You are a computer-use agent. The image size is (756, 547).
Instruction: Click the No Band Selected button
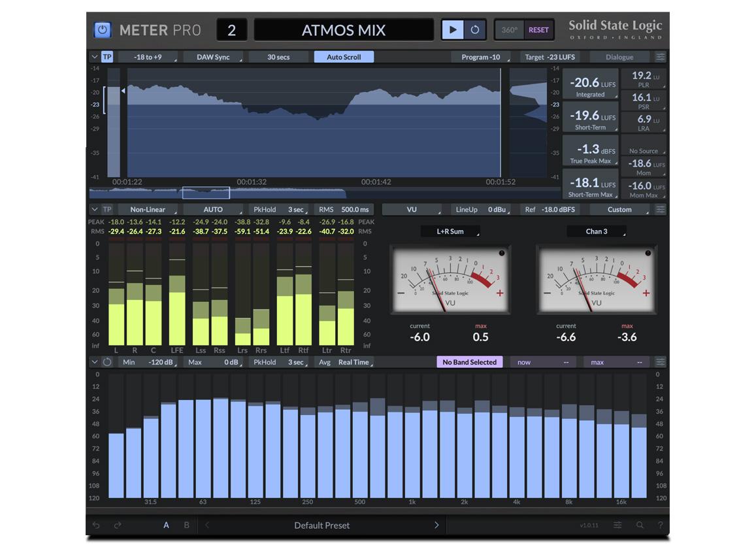click(469, 361)
